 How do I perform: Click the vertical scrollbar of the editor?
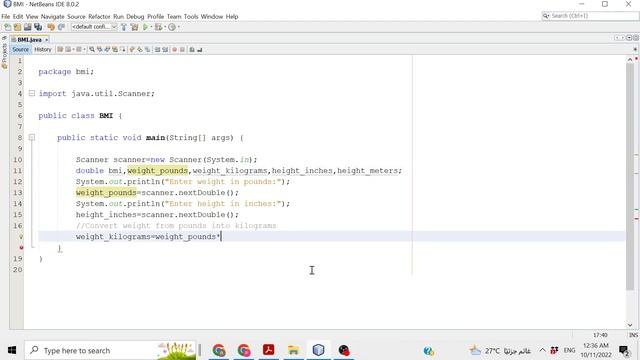click(x=630, y=176)
